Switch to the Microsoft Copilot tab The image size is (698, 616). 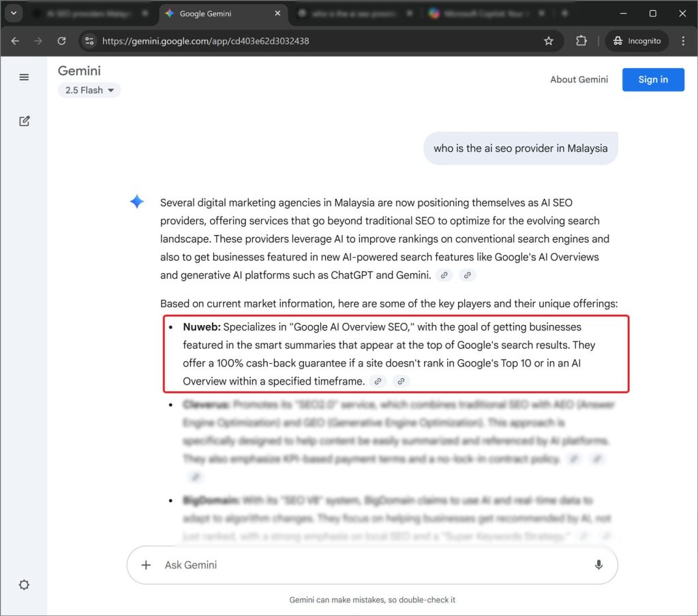point(485,14)
